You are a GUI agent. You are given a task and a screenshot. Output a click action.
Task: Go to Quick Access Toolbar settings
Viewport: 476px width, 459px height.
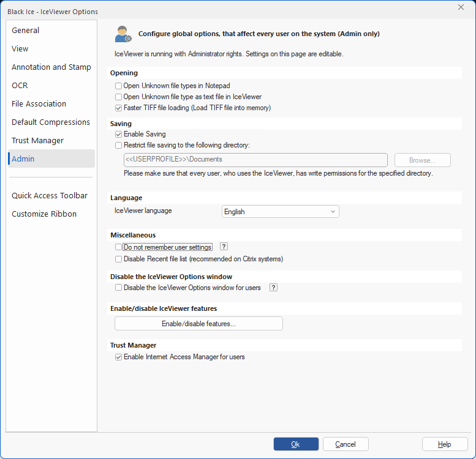tap(50, 196)
